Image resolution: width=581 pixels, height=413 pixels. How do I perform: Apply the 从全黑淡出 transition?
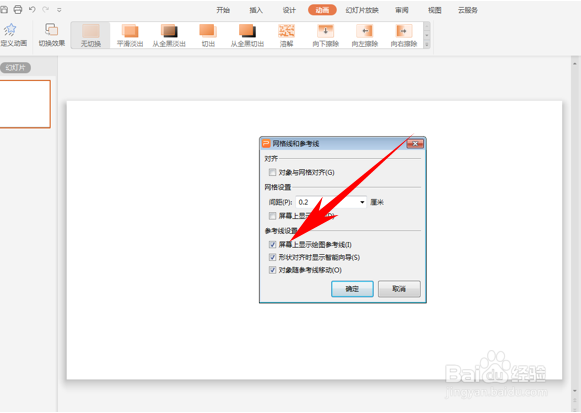(x=169, y=35)
